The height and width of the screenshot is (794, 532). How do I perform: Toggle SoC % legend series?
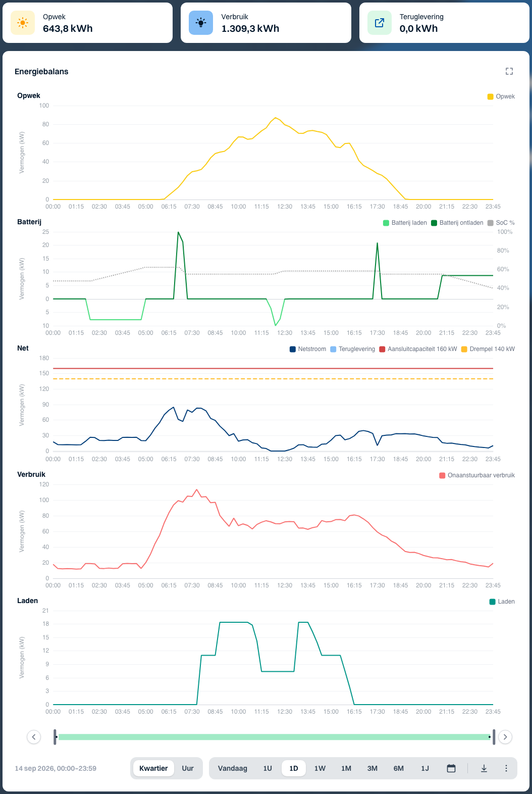501,223
